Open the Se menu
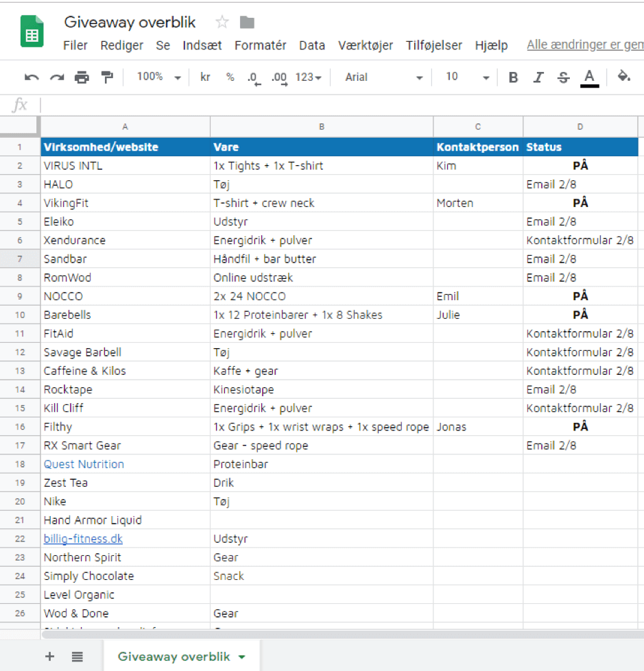Viewport: 644px width, 671px height. [163, 45]
